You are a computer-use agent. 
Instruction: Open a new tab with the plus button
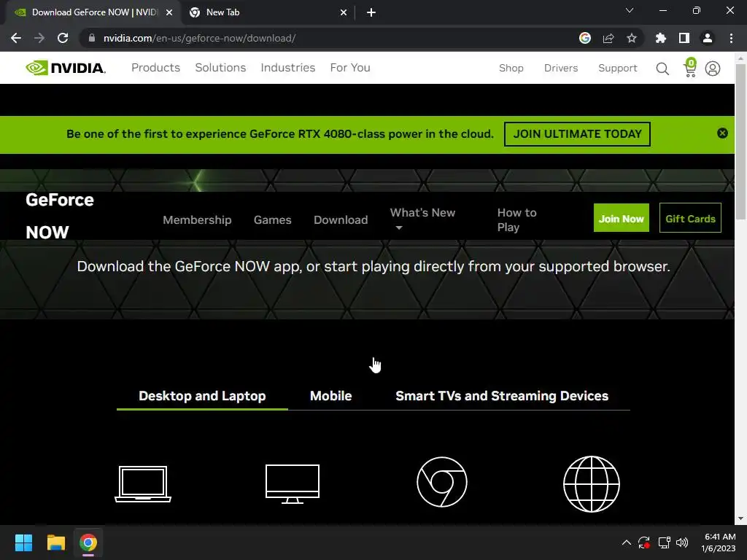point(371,12)
